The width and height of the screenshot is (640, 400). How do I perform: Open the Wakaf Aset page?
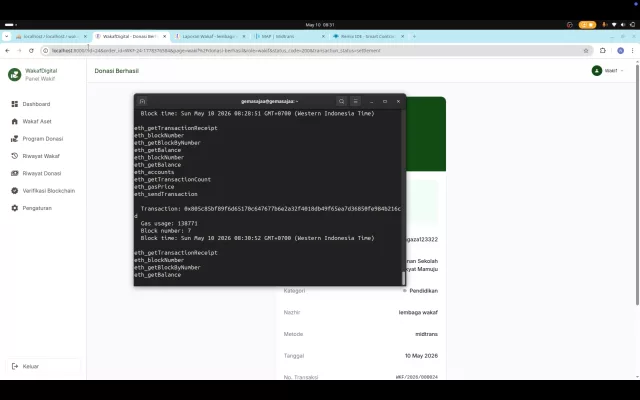[x=37, y=121]
